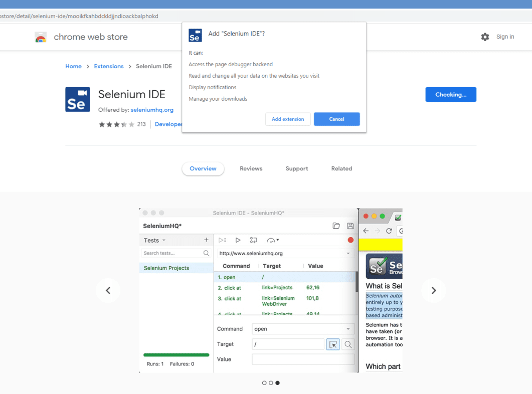Select the second carousel dot indicator
Viewport: 532px width, 394px height.
coord(271,383)
